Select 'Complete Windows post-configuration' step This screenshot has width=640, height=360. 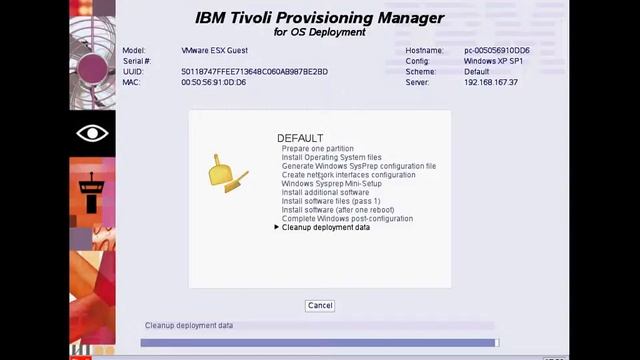tap(347, 219)
